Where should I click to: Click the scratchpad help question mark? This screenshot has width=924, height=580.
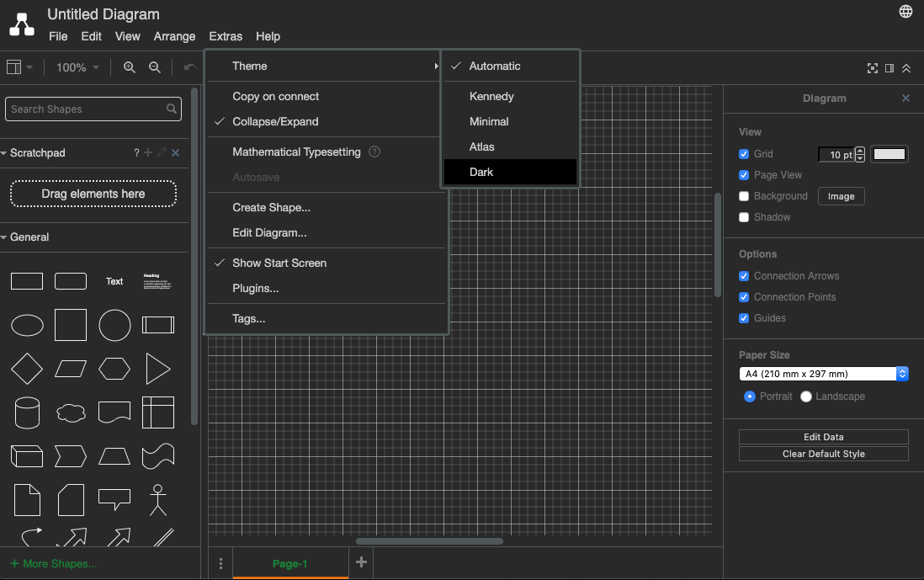[x=136, y=152]
